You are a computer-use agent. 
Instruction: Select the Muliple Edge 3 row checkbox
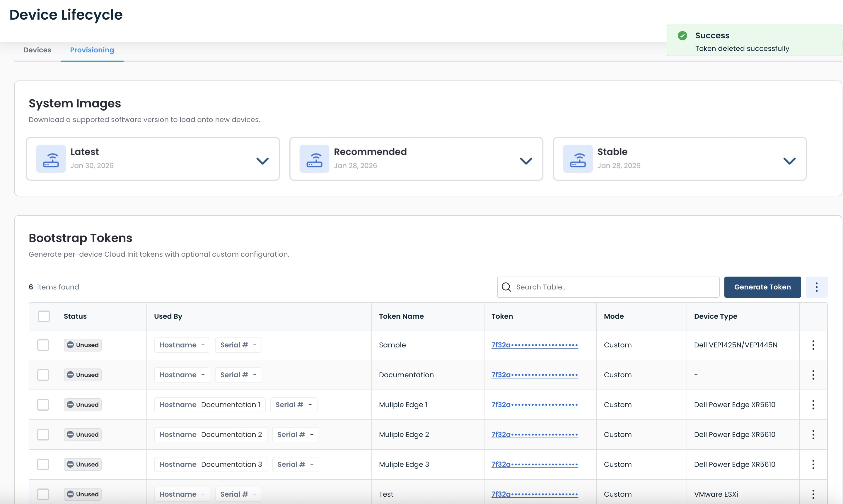[x=43, y=464]
